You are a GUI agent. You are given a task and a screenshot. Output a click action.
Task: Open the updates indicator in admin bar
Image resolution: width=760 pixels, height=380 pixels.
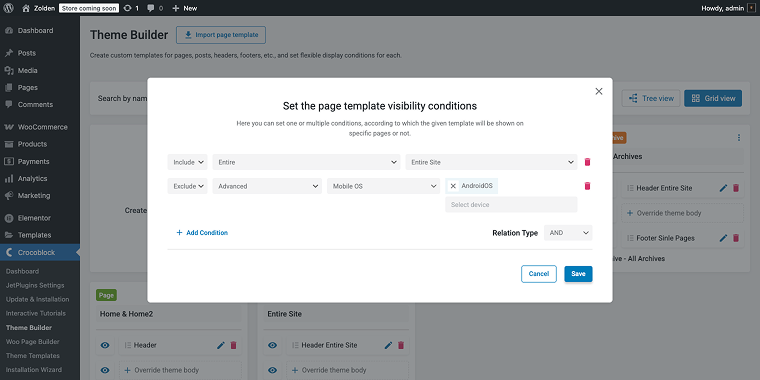[131, 8]
